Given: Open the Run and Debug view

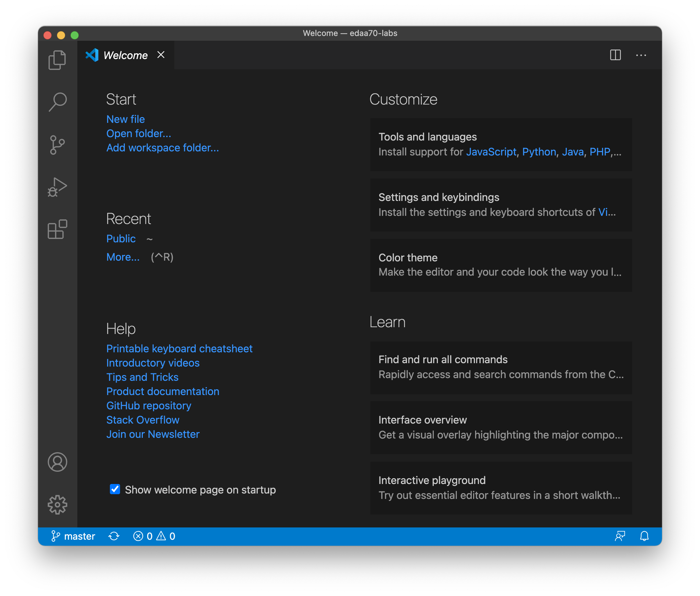Looking at the screenshot, I should (x=57, y=187).
